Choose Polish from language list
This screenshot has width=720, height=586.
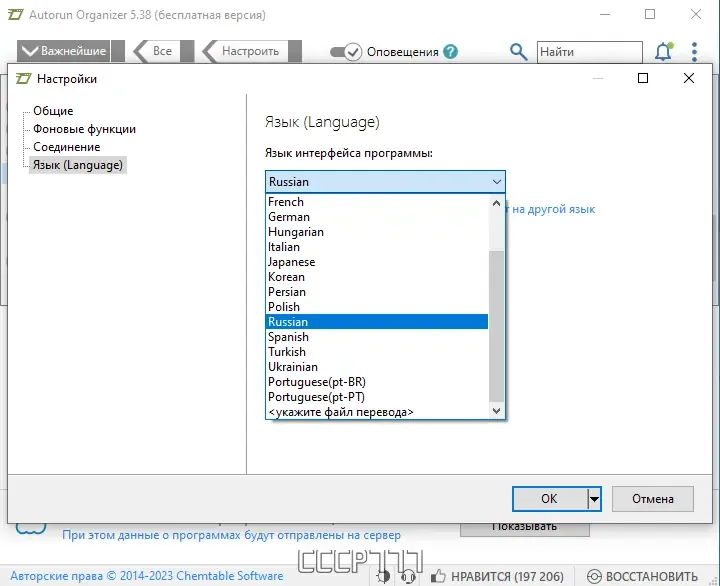pos(377,307)
